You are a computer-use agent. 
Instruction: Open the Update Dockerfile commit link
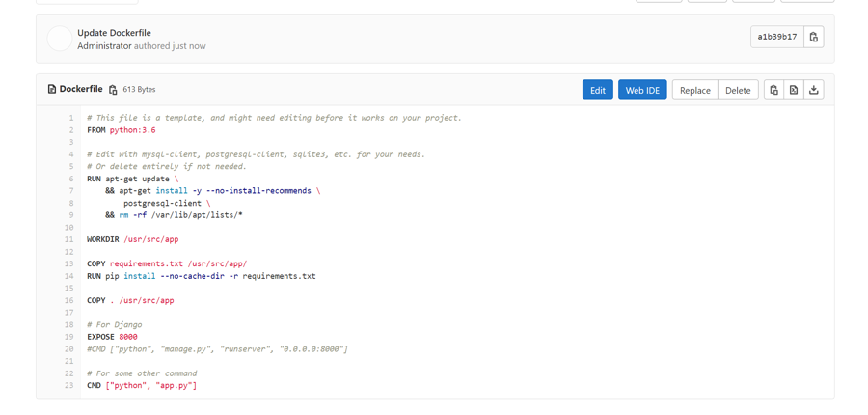click(114, 33)
